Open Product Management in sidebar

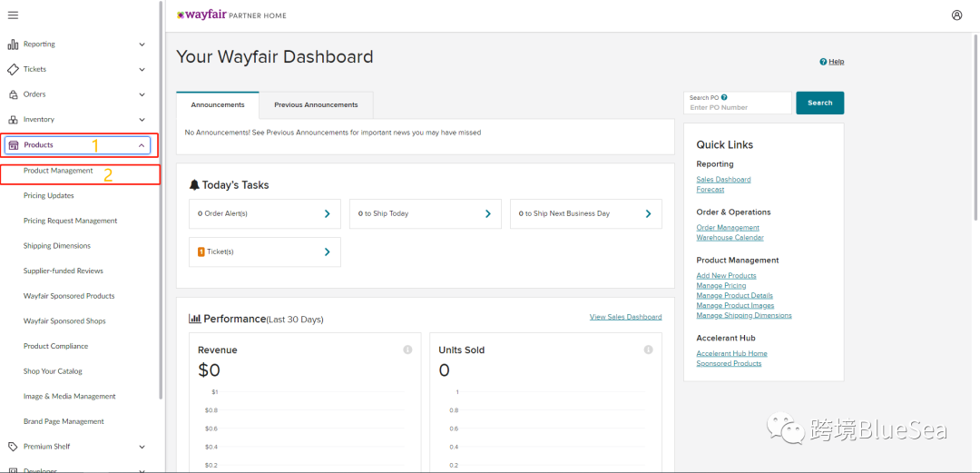(58, 170)
